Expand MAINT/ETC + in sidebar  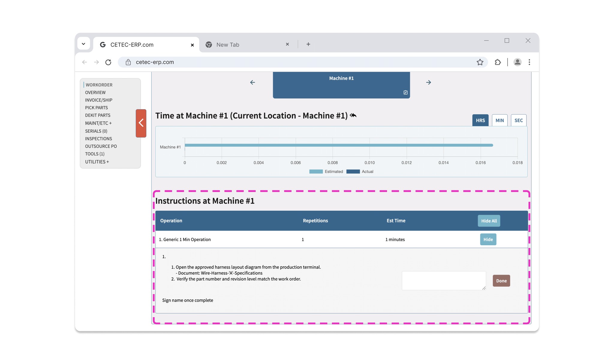[98, 123]
